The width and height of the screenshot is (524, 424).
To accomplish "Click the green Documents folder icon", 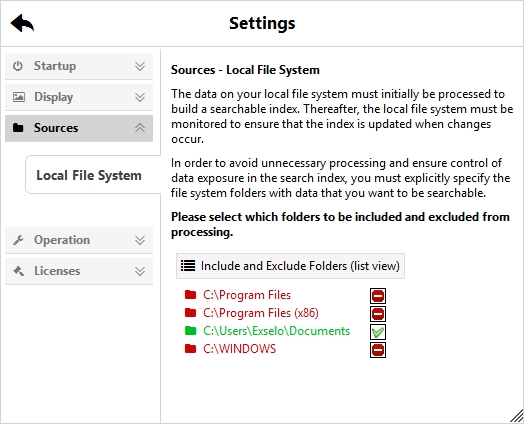I will click(x=190, y=331).
